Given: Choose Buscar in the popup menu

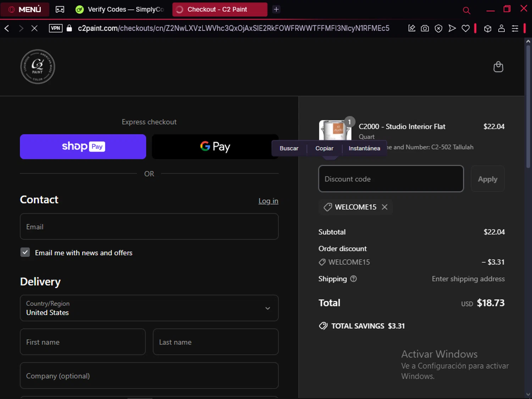Looking at the screenshot, I should coord(289,148).
